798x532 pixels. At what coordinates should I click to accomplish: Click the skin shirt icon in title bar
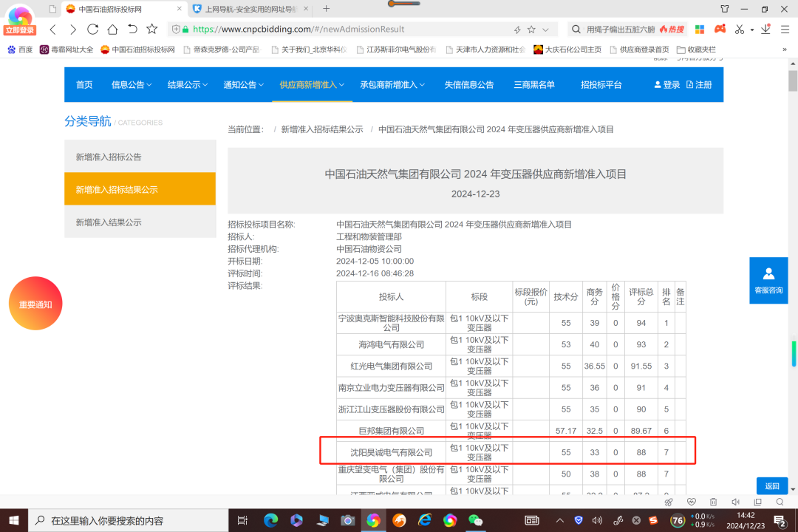point(725,9)
